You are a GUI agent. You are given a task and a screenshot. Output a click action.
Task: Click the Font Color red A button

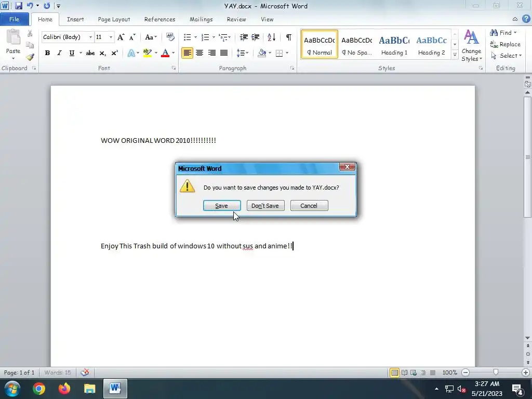[165, 53]
